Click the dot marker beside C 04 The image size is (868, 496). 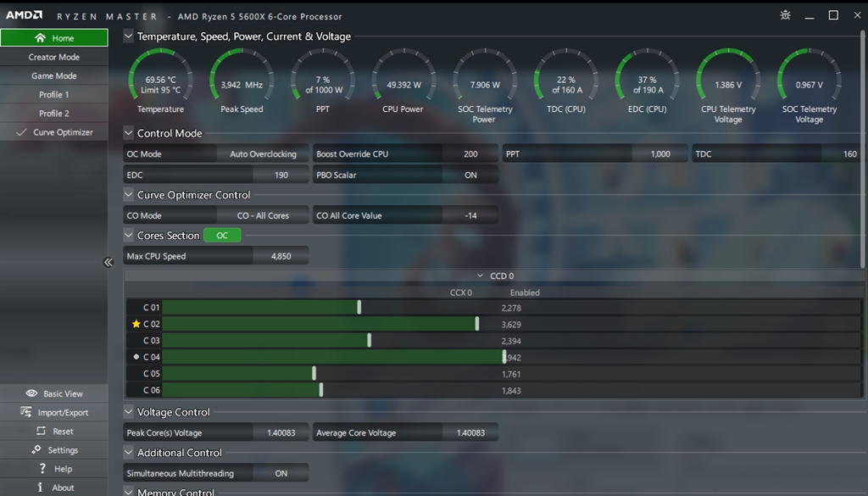pos(136,357)
